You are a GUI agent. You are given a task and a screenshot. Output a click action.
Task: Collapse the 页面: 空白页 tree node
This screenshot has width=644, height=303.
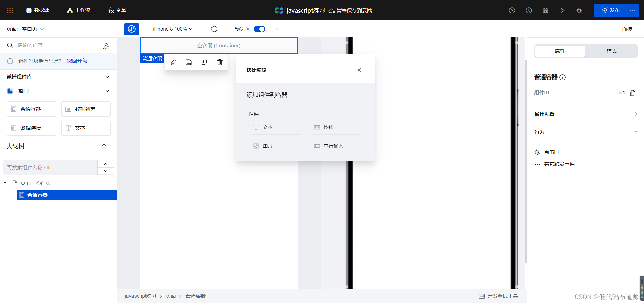click(x=5, y=183)
